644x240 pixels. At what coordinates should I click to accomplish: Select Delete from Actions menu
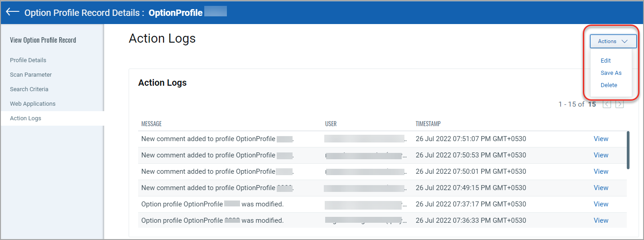point(609,85)
